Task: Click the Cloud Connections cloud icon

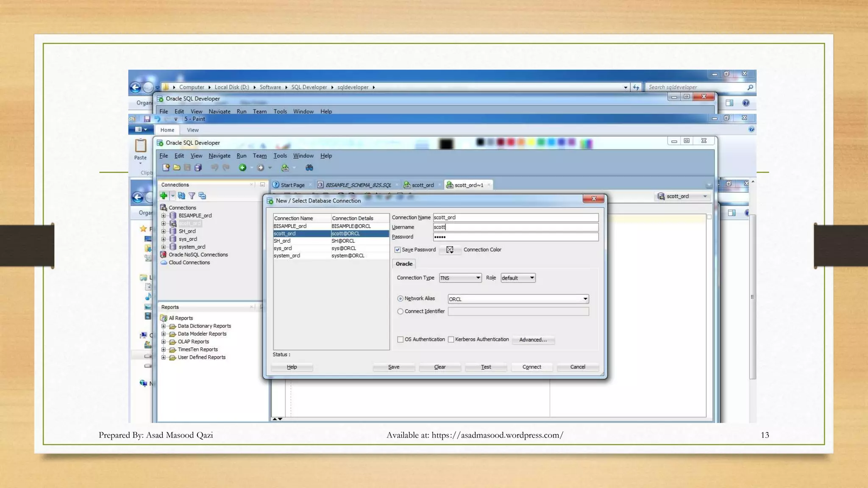Action: tap(164, 262)
